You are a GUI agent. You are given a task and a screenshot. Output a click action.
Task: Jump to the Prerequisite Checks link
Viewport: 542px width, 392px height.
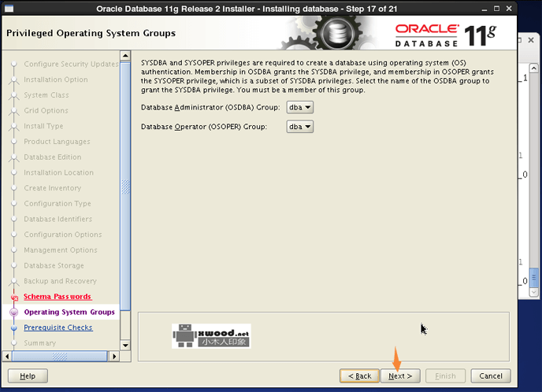coord(58,327)
